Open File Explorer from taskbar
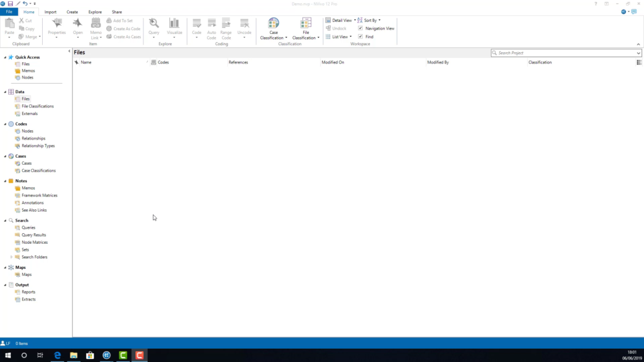644x362 pixels. click(74, 356)
